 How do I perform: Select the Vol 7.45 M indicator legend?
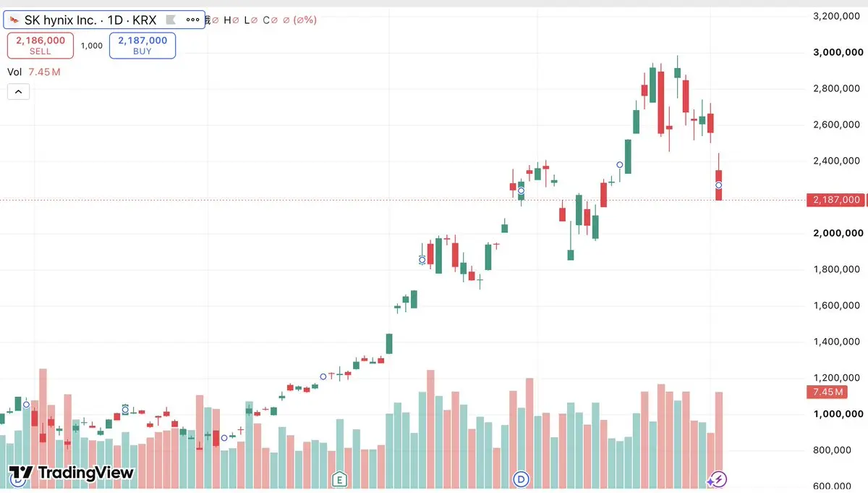34,72
